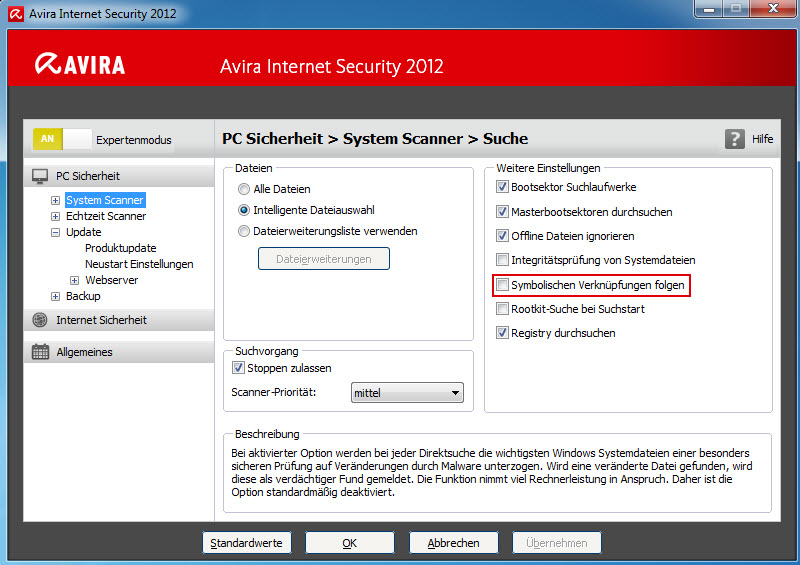
Task: Toggle the Expertenmodus AN switch
Action: pos(62,139)
